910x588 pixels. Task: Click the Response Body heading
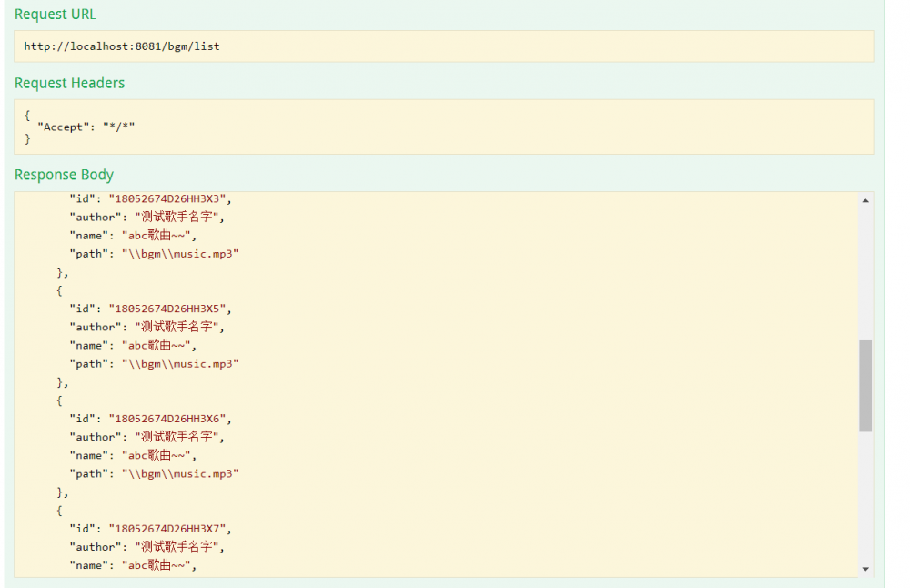64,175
